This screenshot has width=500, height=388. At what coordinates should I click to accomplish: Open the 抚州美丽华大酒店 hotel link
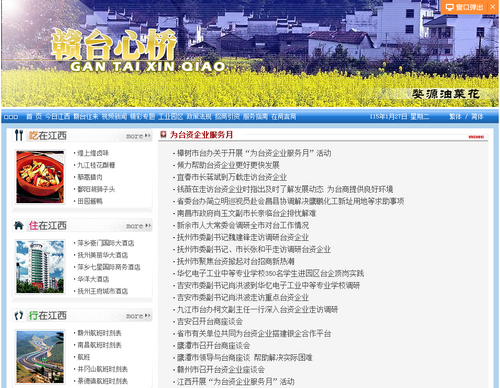103,255
